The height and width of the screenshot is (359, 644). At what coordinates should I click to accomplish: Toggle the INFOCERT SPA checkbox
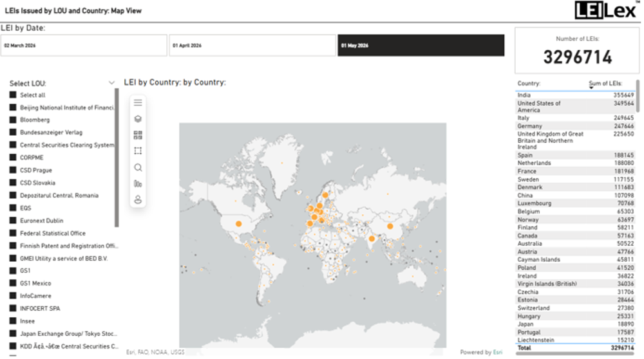(13, 309)
